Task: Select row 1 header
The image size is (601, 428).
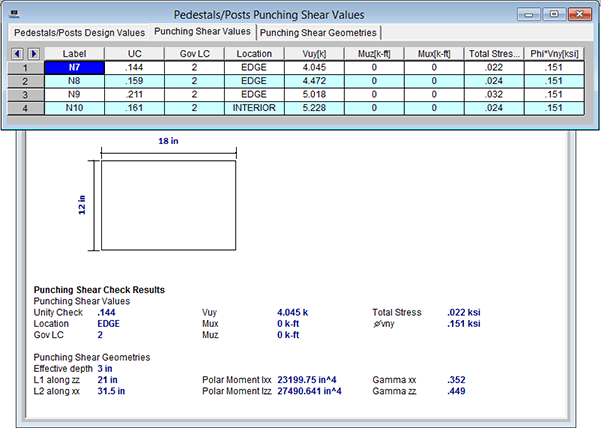Action: (x=24, y=67)
